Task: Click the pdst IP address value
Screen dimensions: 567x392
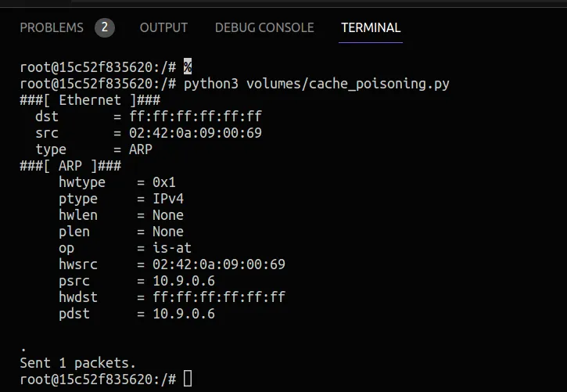Action: pyautogui.click(x=184, y=314)
